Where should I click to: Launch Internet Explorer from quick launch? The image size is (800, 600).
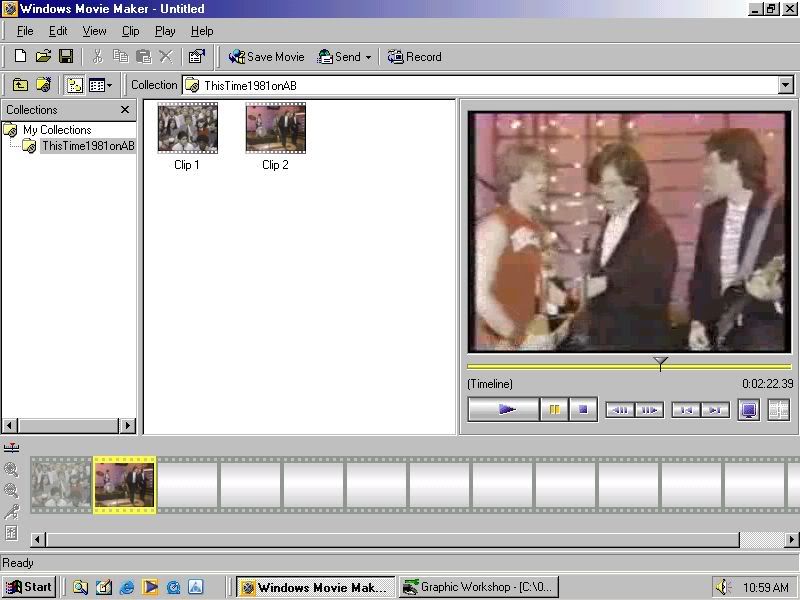[127, 588]
